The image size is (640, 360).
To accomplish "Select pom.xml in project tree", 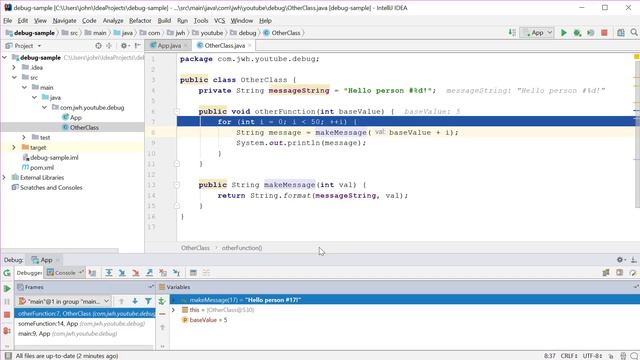I will [x=42, y=167].
